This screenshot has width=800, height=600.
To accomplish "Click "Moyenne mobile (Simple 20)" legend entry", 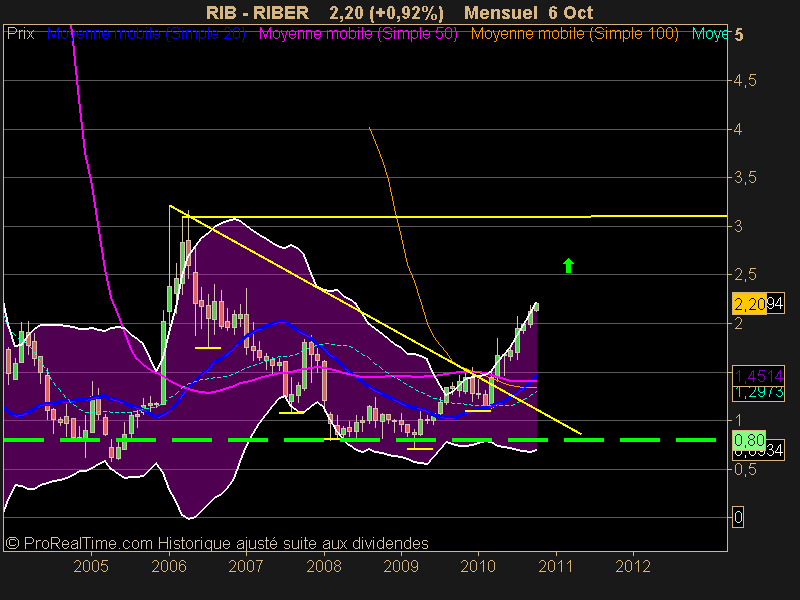I will click(146, 34).
